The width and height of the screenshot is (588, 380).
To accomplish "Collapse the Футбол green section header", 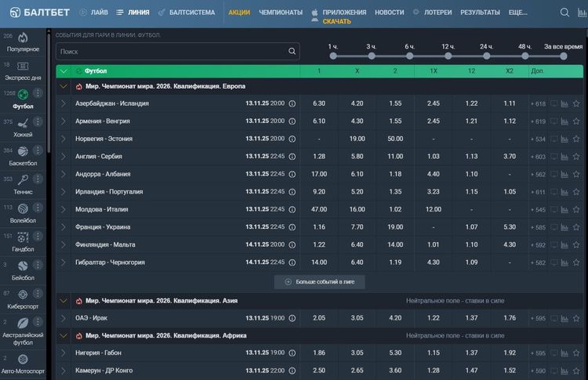I will 63,71.
